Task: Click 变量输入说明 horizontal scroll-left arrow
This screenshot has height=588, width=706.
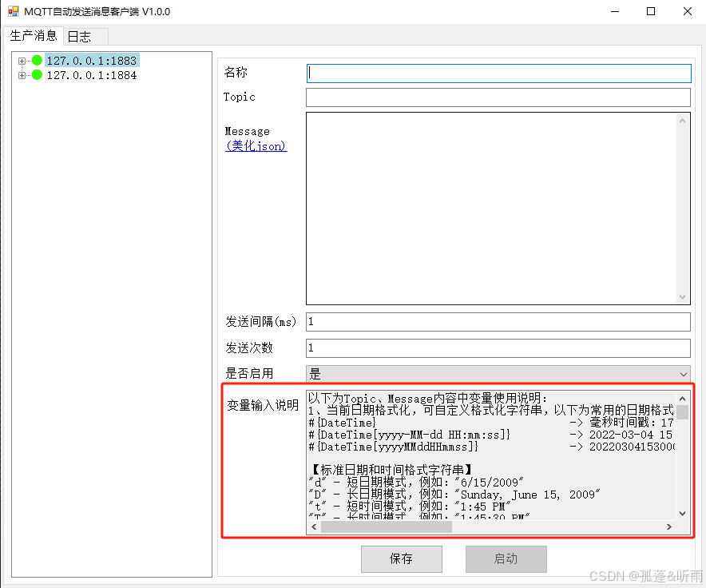Action: [x=314, y=526]
